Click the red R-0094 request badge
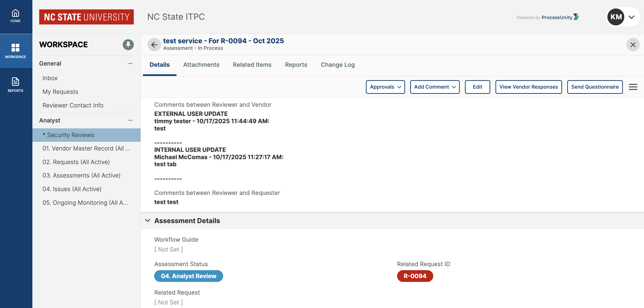The width and height of the screenshot is (644, 308). (x=415, y=276)
